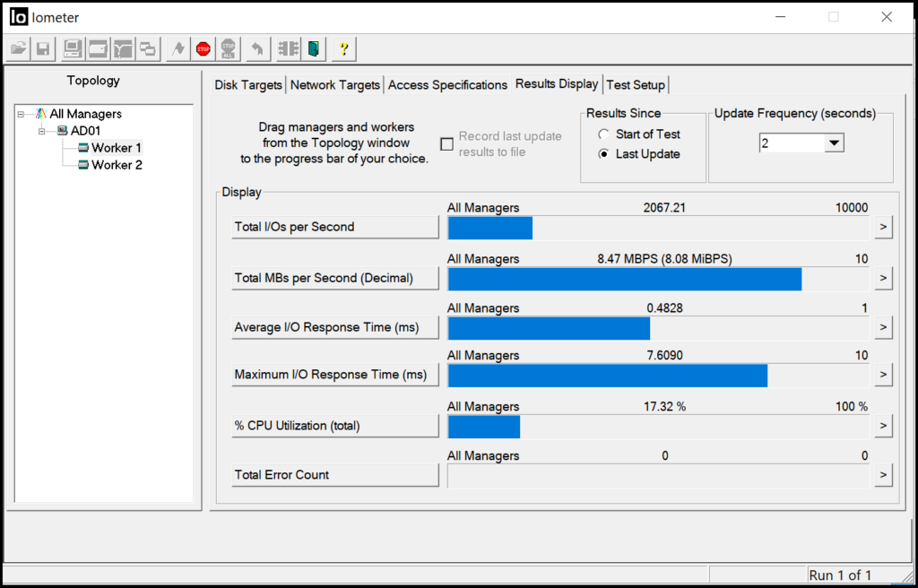The height and width of the screenshot is (588, 918).
Task: Select the Start of Test radio button
Action: (603, 134)
